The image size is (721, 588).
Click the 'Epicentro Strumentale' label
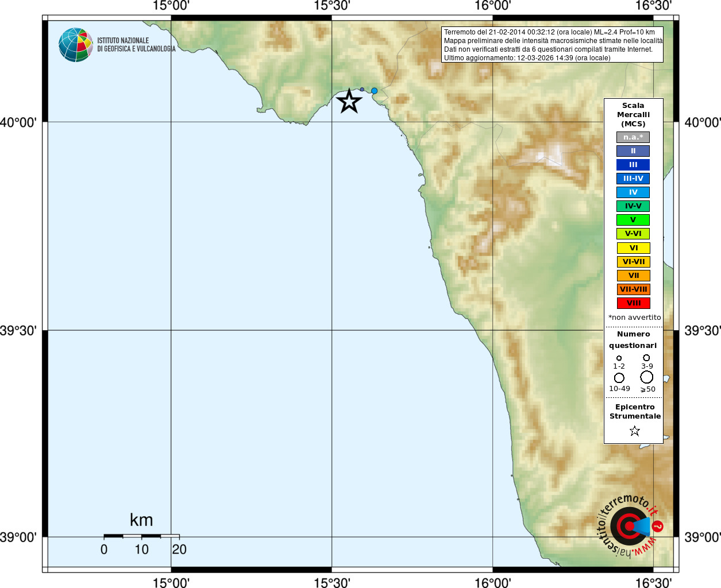(x=635, y=412)
